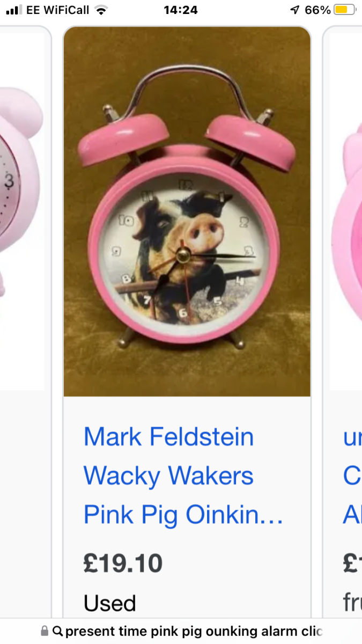Open the partially visible right product title link
The width and height of the screenshot is (362, 644).
pos(352,475)
